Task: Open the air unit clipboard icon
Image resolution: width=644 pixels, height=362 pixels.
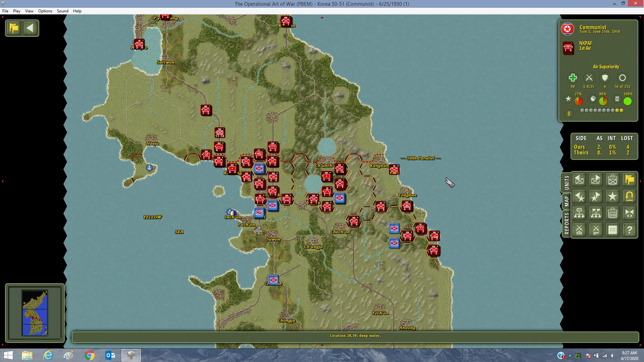Action: (x=612, y=213)
